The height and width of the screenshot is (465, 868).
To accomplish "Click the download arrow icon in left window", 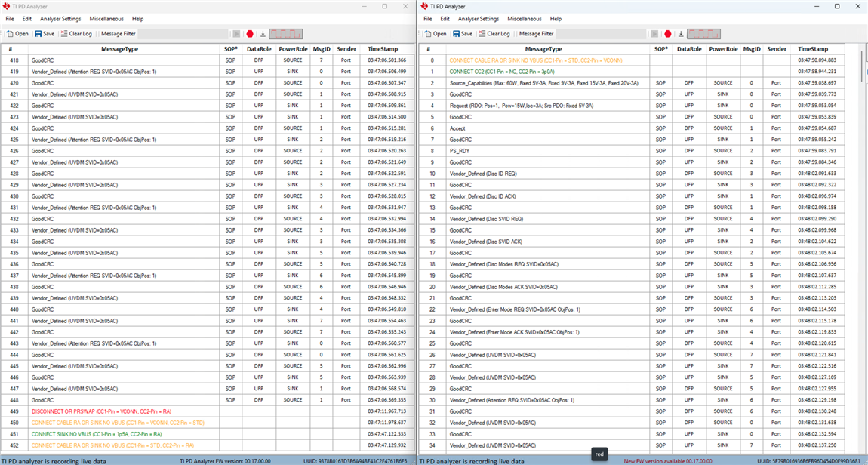I will tap(263, 34).
